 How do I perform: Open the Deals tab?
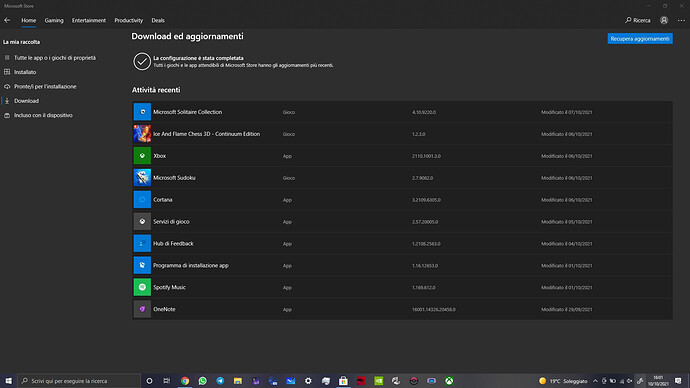(158, 20)
